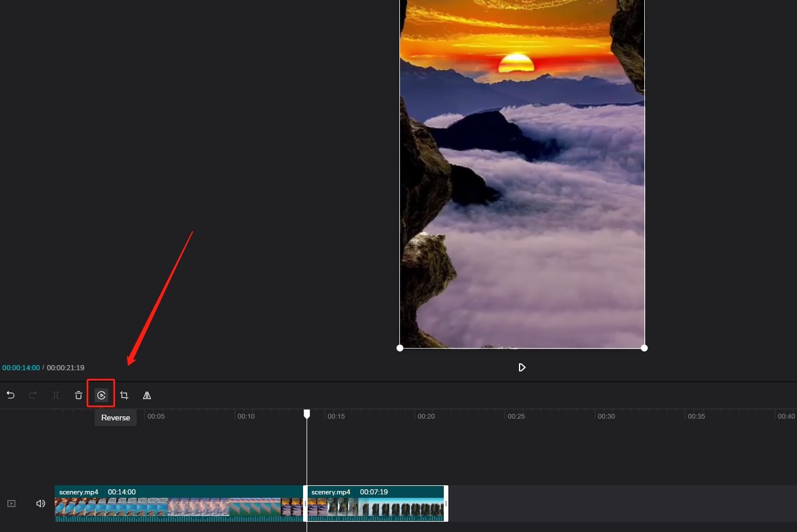797x532 pixels.
Task: Click the Redo icon
Action: click(32, 394)
